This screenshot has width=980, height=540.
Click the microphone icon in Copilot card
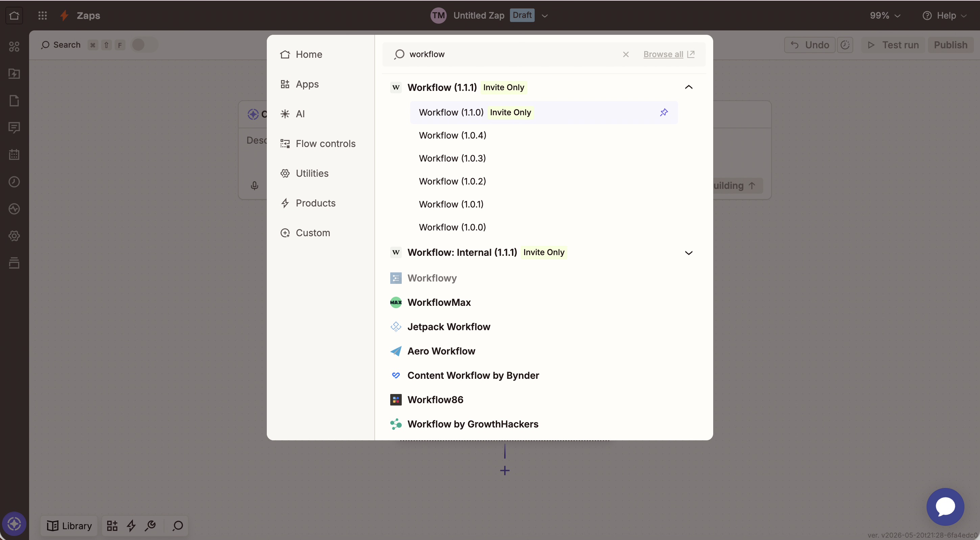pyautogui.click(x=255, y=186)
